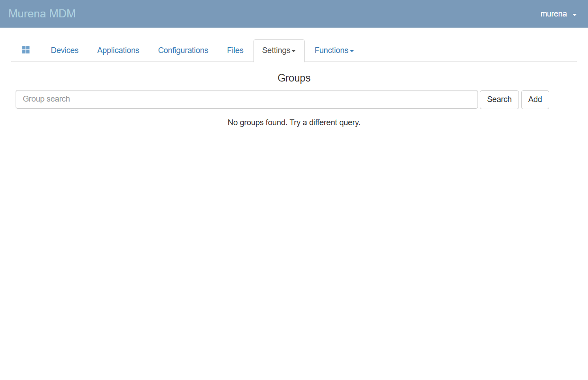Open the dashboard grid icon tab

26,50
